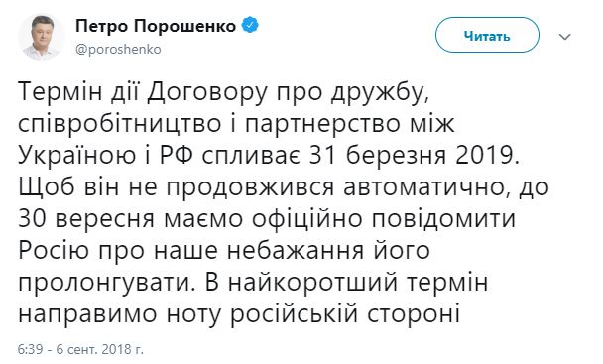Open Petro Poroshenko's profile avatar photo
Viewport: 603px width, 364px height.
41,38
